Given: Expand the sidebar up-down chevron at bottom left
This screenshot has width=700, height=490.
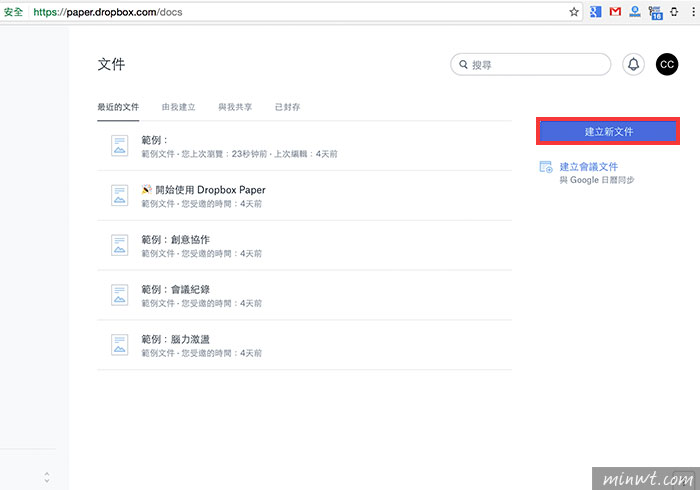Looking at the screenshot, I should [47, 478].
